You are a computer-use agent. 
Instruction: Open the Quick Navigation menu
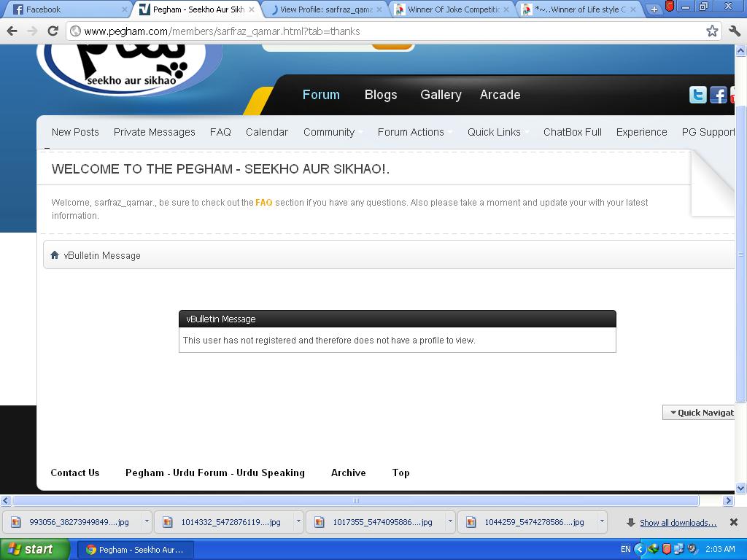701,413
